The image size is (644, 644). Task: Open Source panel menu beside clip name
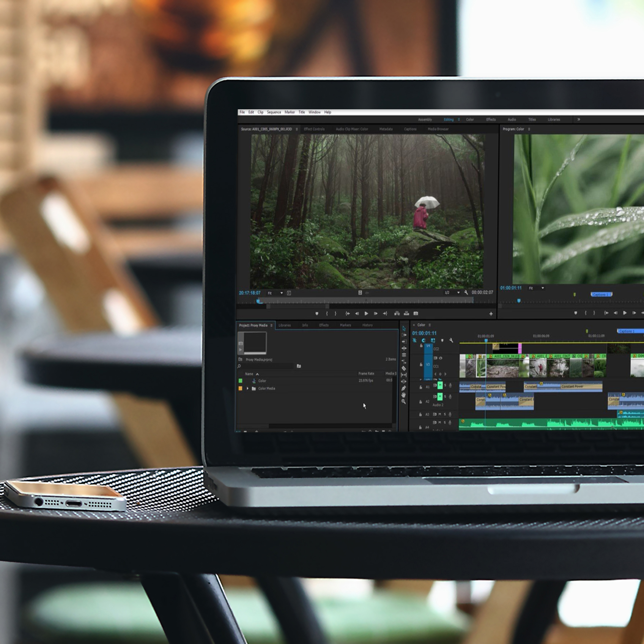297,129
